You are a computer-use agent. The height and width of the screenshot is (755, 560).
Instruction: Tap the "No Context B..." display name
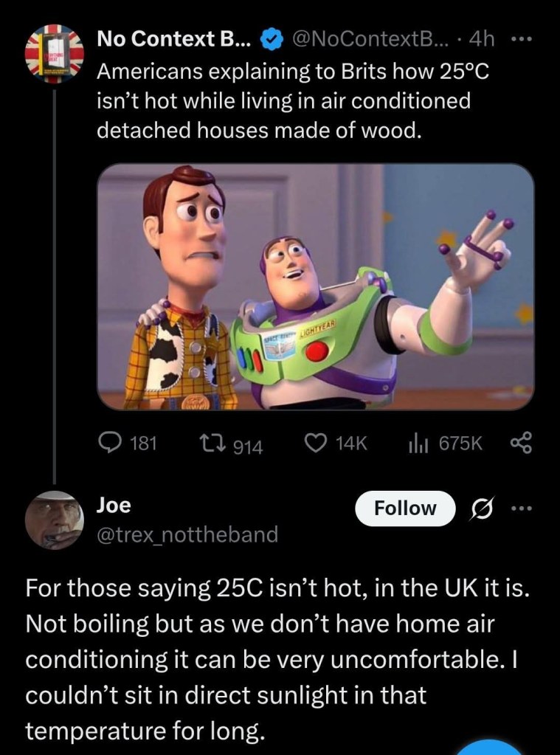tap(174, 41)
